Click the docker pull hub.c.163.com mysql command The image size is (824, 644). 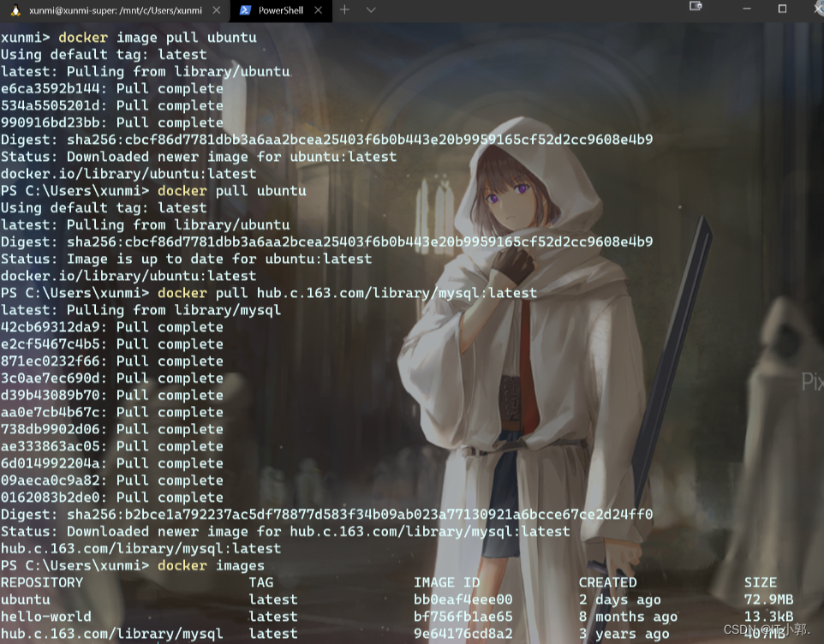pos(269,293)
